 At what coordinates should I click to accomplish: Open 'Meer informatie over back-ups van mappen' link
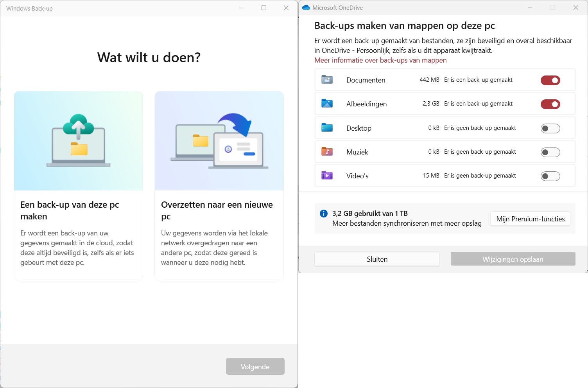coord(380,60)
